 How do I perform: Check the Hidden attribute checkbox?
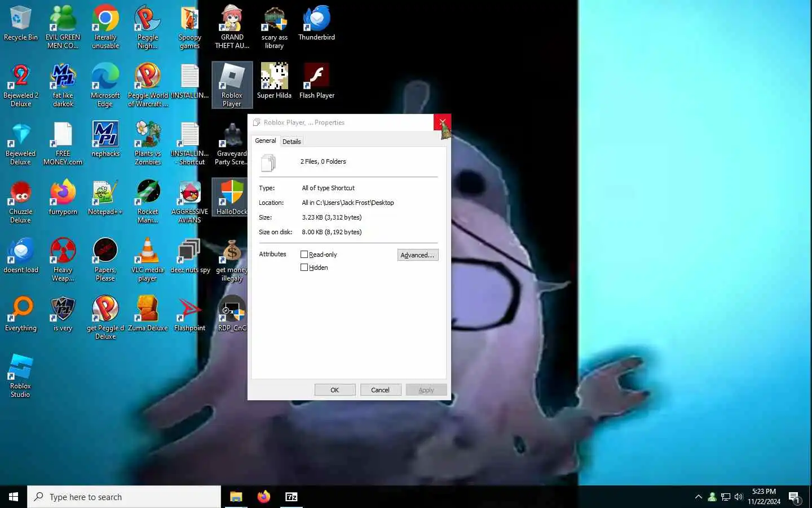coord(304,268)
